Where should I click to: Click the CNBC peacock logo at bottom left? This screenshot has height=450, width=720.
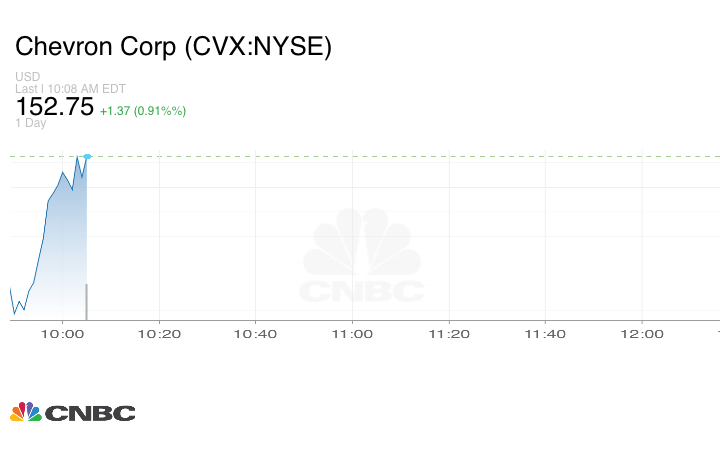click(26, 412)
